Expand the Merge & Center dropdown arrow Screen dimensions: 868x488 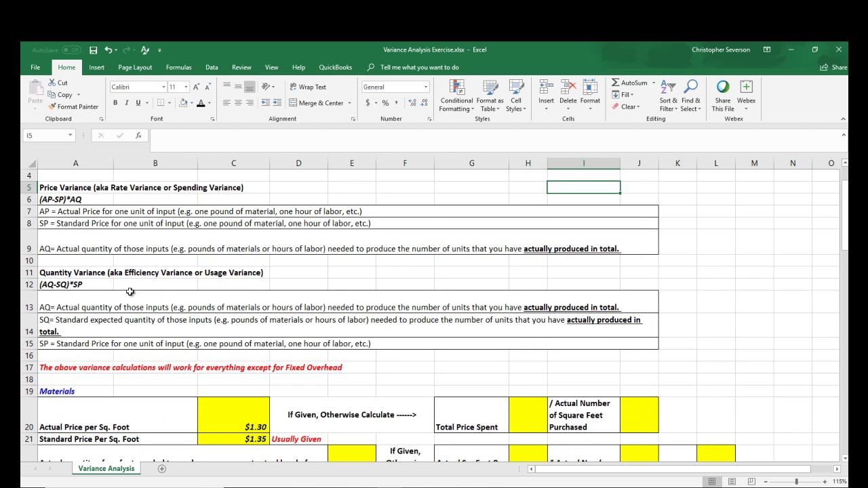(350, 103)
